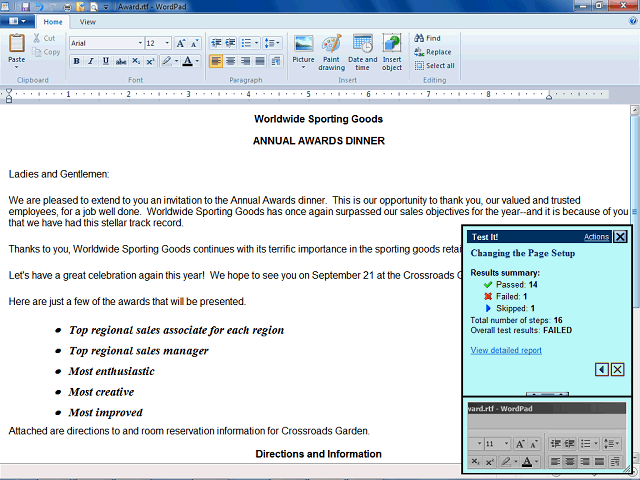Open the Arial font family dropdown

tap(140, 43)
